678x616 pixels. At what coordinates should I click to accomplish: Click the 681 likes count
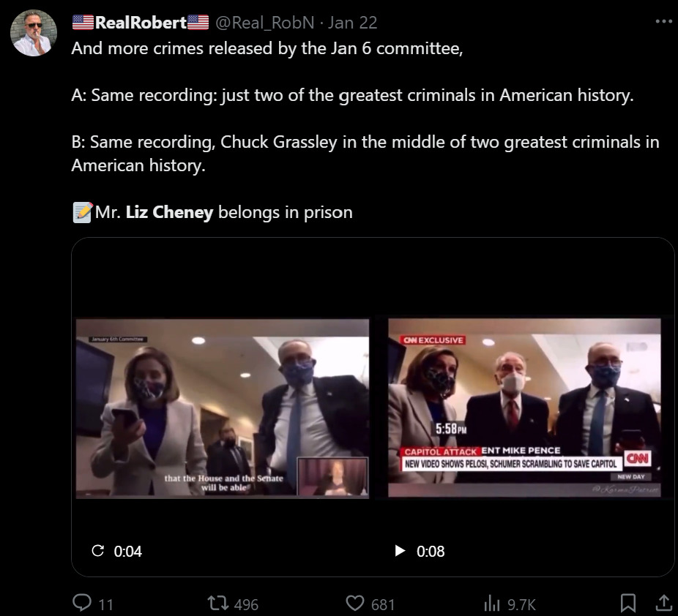[383, 604]
